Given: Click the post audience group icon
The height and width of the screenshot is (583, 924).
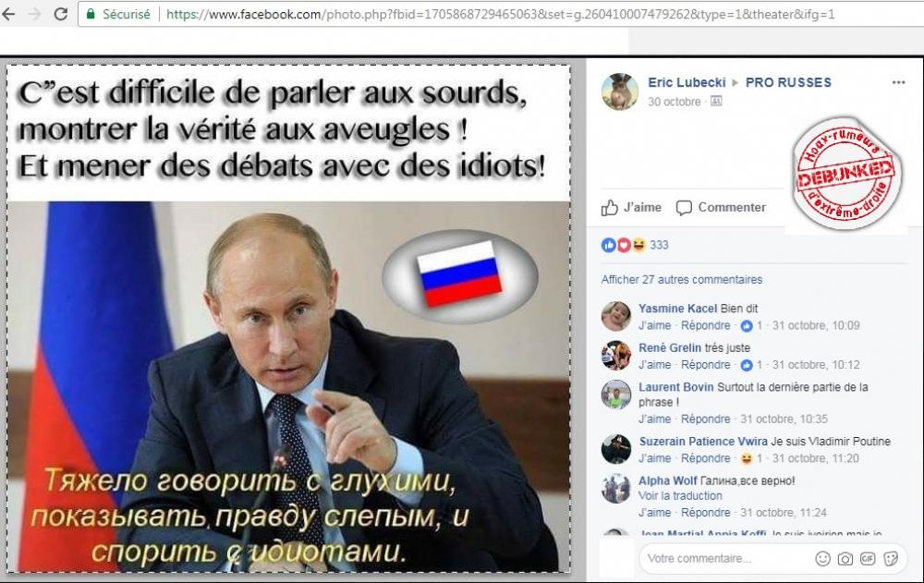Looking at the screenshot, I should click(x=716, y=102).
